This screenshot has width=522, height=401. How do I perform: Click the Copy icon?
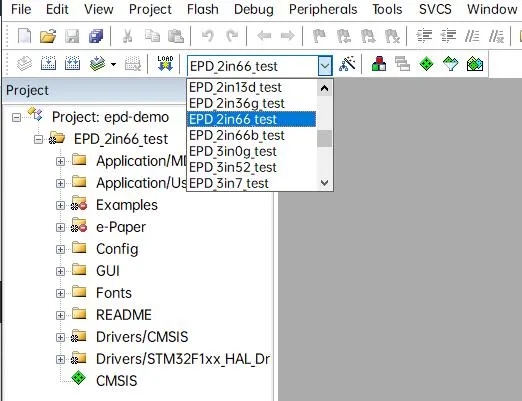coord(152,36)
